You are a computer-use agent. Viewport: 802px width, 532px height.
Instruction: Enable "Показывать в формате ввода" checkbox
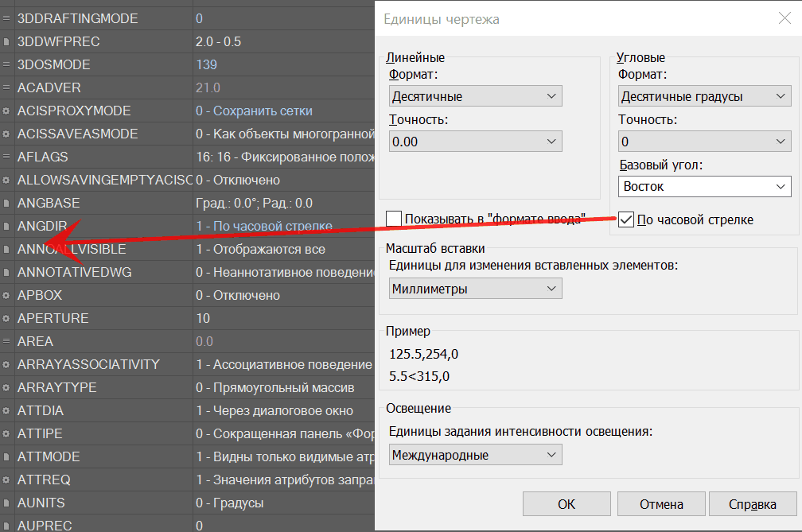pos(394,219)
